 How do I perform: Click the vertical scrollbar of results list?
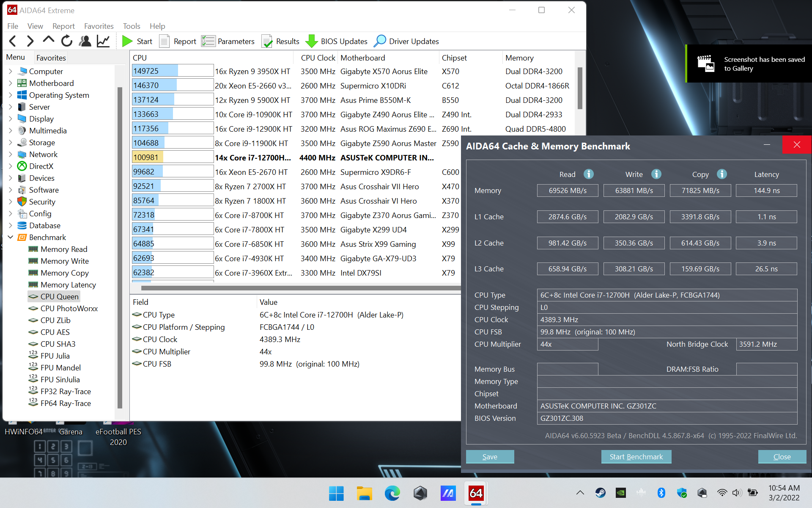coord(580,88)
